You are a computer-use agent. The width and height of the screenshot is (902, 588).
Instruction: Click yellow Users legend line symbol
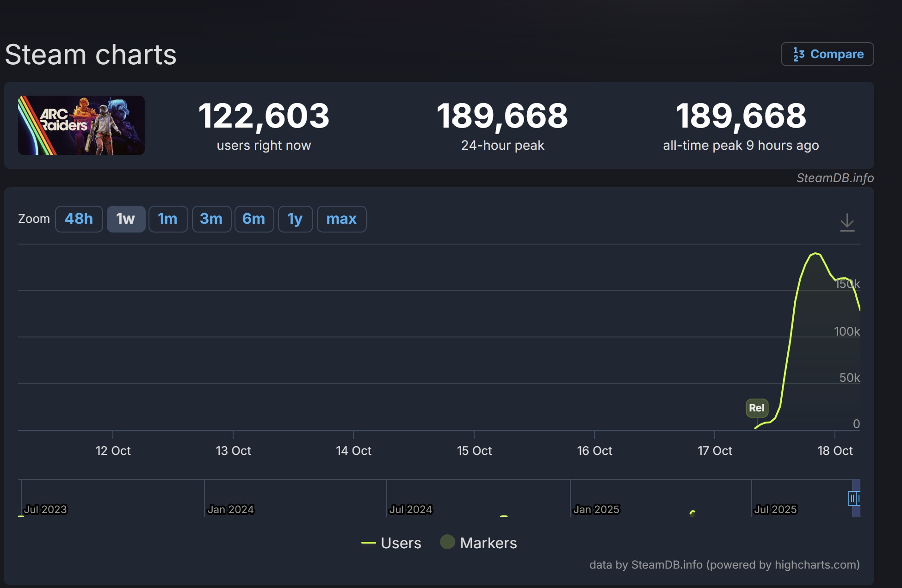coord(369,543)
